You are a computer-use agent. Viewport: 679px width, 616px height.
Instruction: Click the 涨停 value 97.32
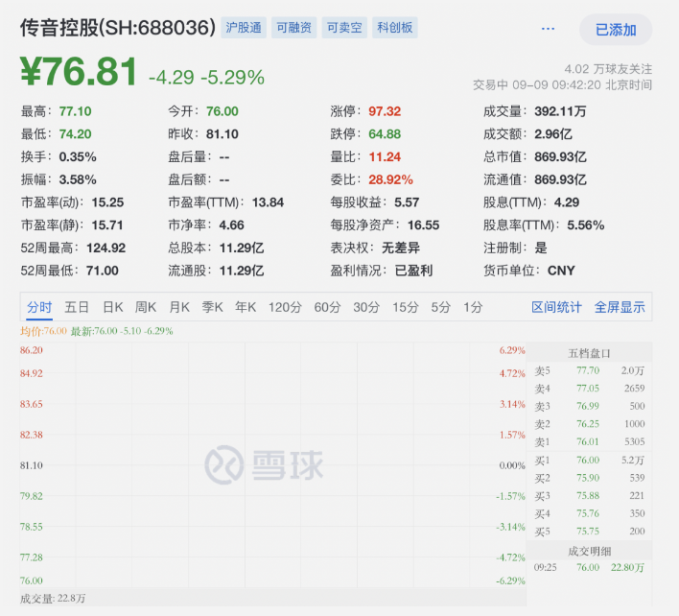(x=385, y=111)
